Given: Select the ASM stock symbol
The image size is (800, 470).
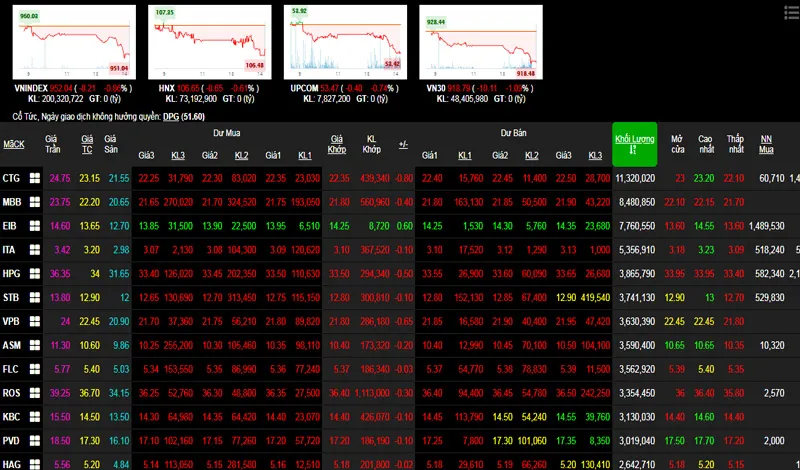Looking at the screenshot, I should click(12, 345).
